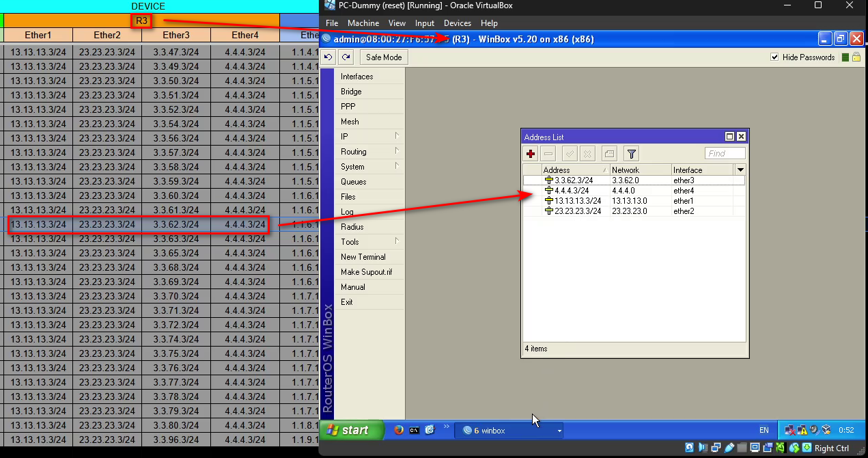Click the network warning tray icon
The width and height of the screenshot is (868, 458).
[802, 430]
